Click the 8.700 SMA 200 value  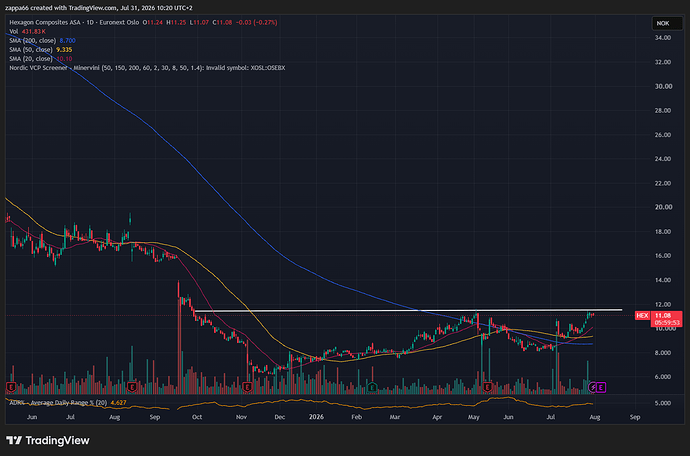click(x=67, y=40)
